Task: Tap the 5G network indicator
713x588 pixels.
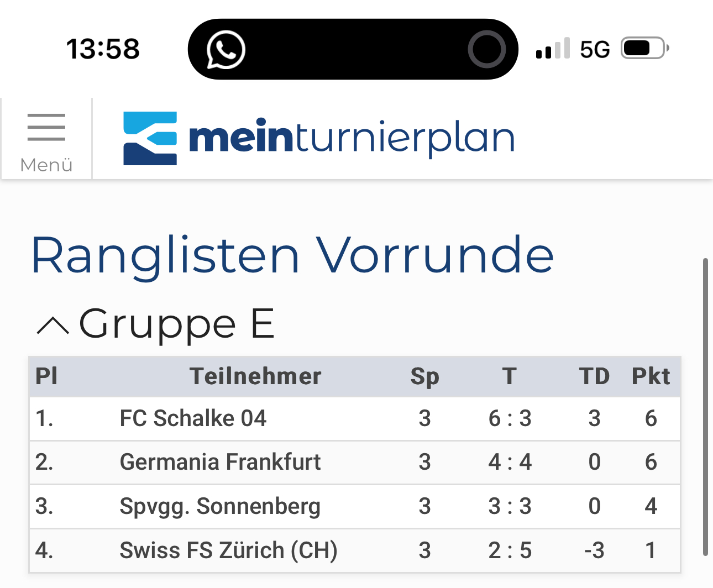Action: tap(595, 49)
